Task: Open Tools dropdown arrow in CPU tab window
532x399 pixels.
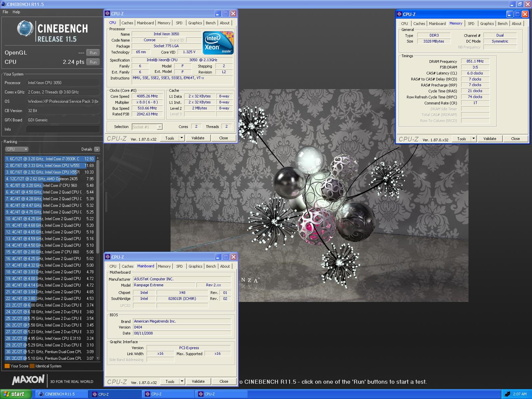Action: coord(182,138)
